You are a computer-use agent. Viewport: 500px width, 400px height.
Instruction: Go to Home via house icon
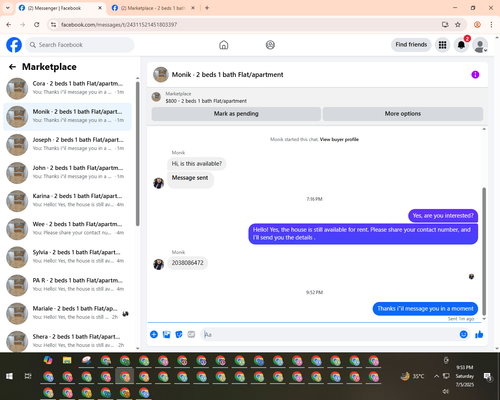[x=224, y=45]
